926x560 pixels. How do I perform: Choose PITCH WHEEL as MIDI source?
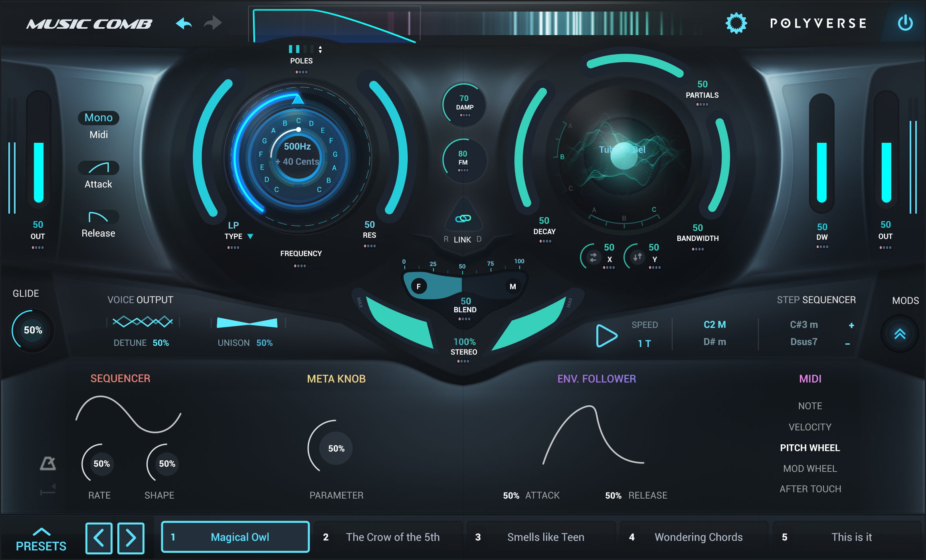pyautogui.click(x=810, y=448)
